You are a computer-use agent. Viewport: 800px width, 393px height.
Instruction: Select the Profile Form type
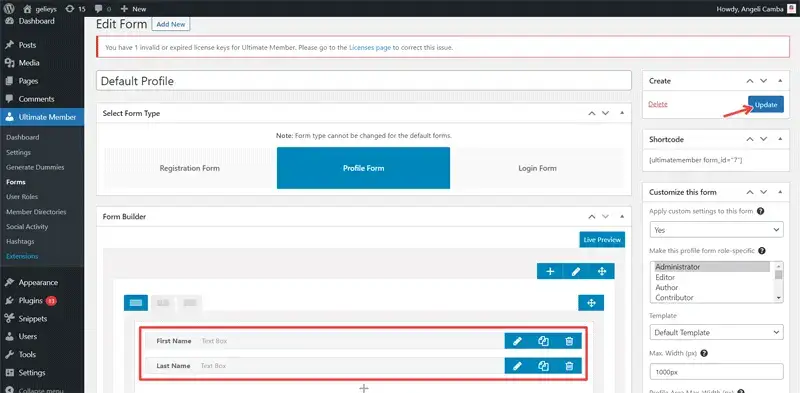point(363,168)
